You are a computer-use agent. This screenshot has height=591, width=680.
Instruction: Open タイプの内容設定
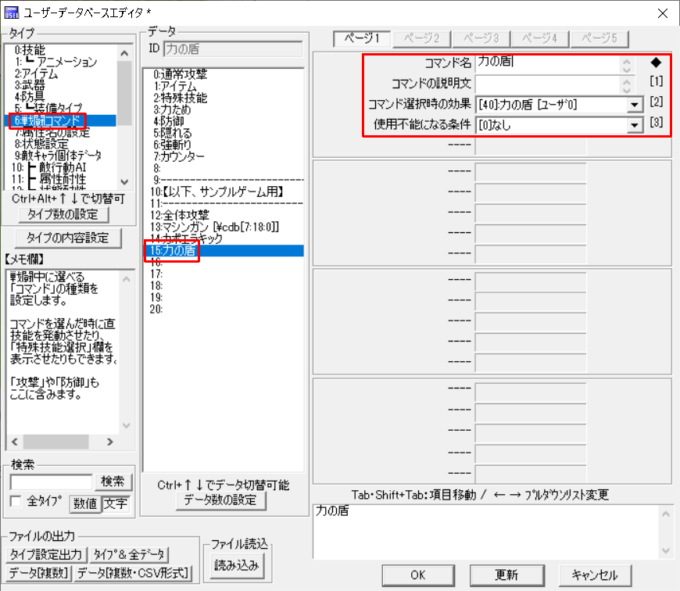[65, 237]
